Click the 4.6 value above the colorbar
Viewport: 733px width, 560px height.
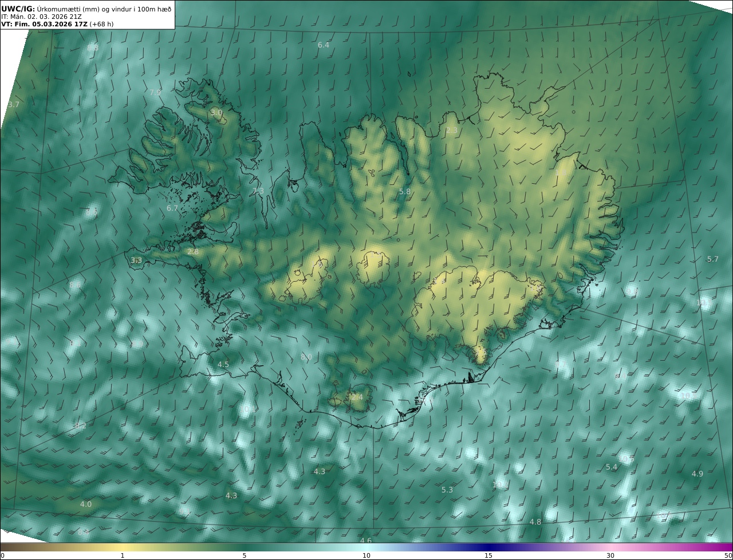tap(365, 541)
